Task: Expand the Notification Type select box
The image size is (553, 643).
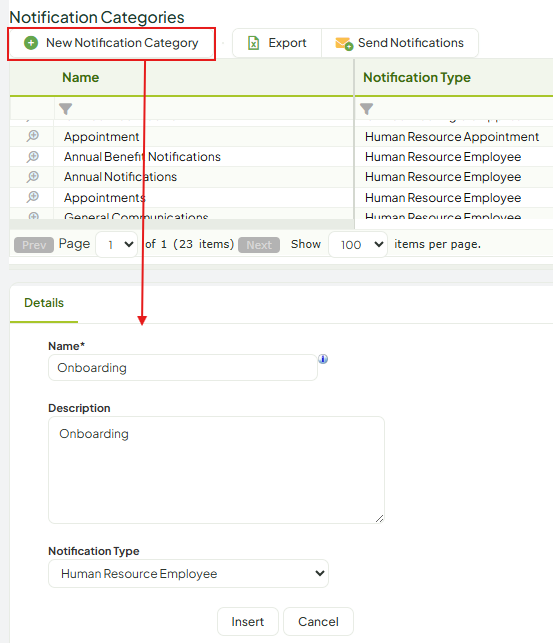Action: [189, 573]
